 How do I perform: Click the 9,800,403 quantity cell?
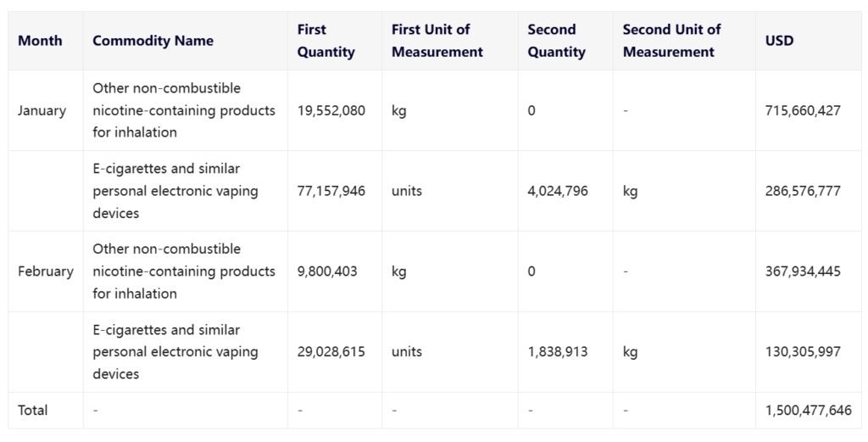[x=326, y=271]
